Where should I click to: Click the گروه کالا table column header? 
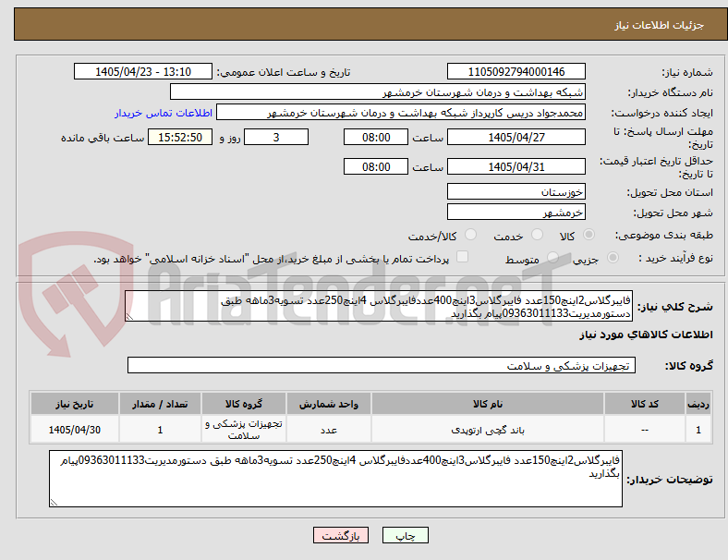pos(243,404)
